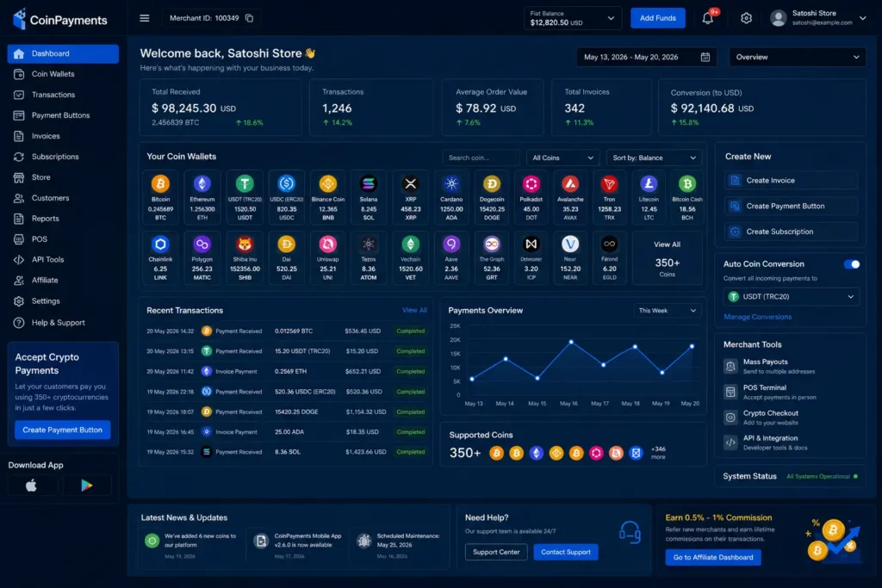Click View All 350+ Coins tile

(x=668, y=258)
